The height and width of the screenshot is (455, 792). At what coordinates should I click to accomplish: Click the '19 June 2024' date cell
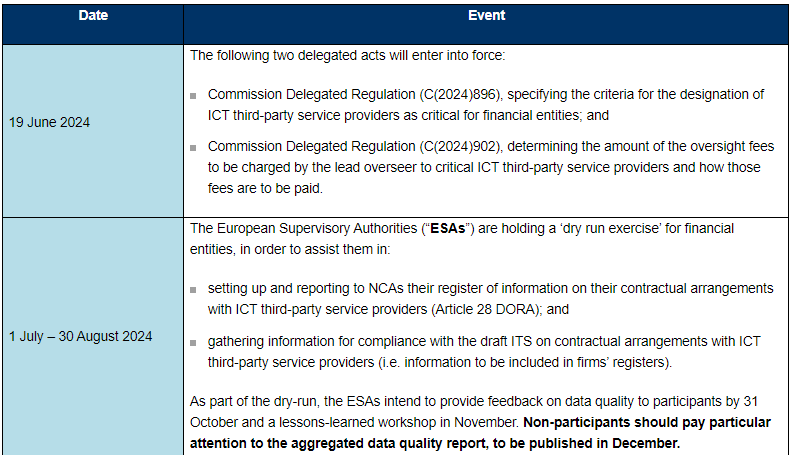(x=50, y=122)
